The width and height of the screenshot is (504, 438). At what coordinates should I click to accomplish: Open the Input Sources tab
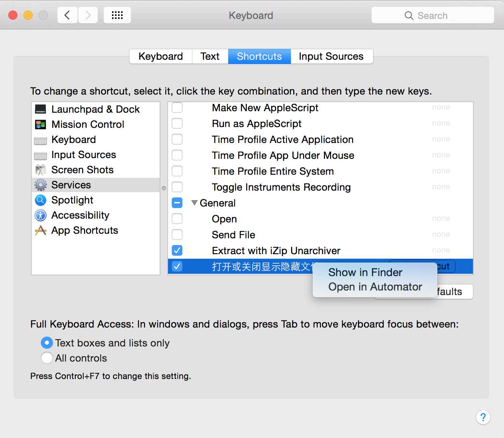(x=331, y=56)
